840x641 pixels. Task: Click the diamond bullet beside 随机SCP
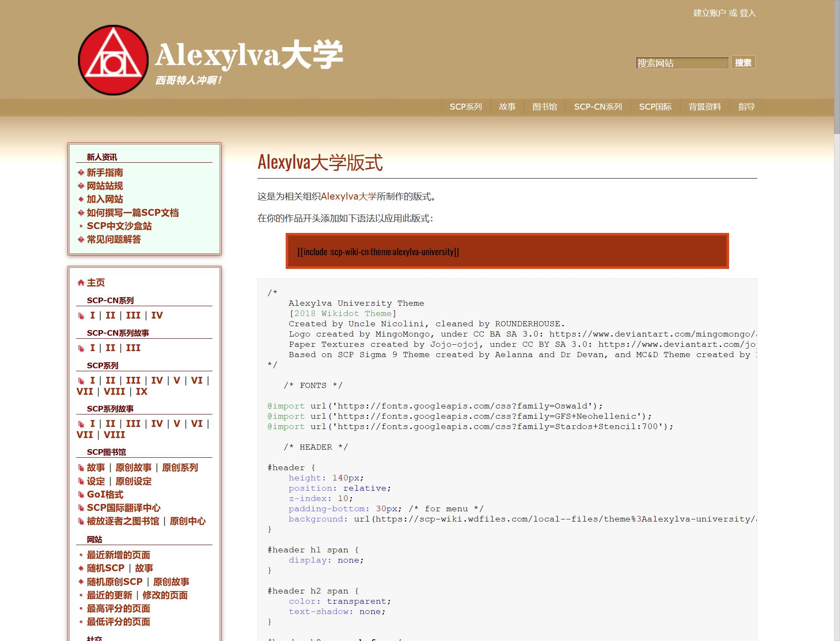tap(81, 568)
